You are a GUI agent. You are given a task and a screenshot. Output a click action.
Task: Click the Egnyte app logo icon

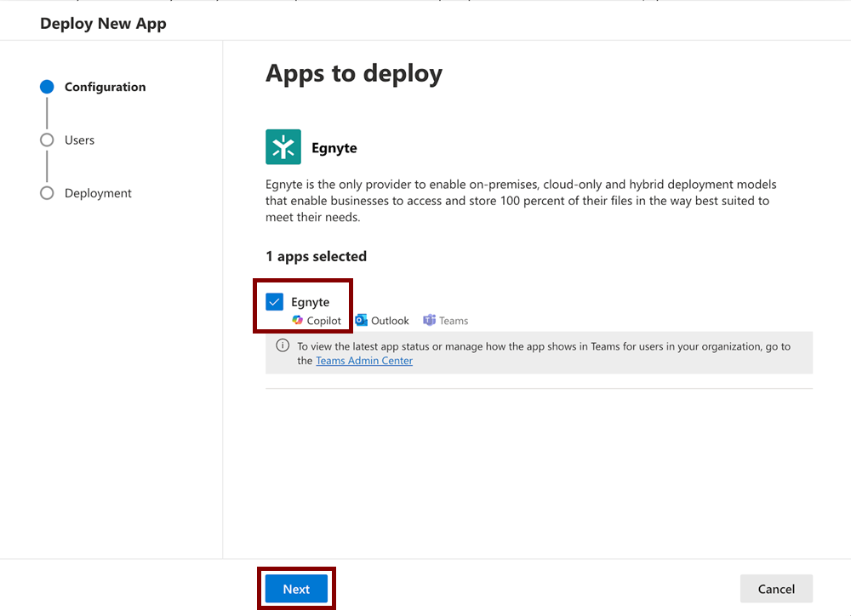(283, 147)
